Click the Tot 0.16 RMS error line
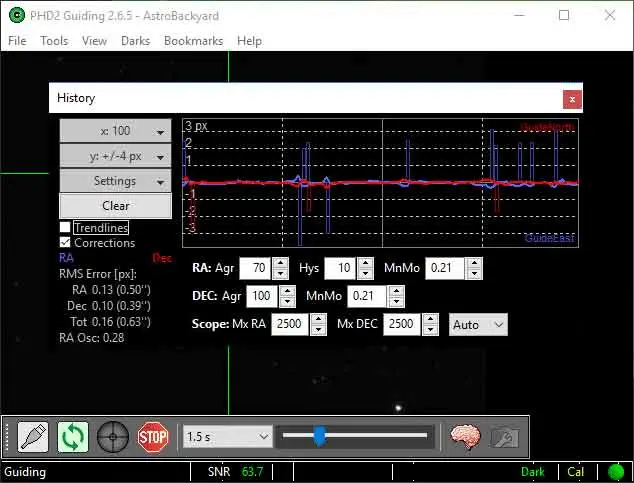Viewport: 634px width, 483px height. point(110,322)
